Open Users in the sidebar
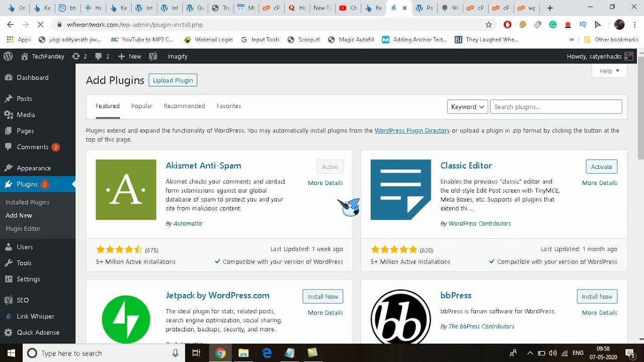 pyautogui.click(x=25, y=247)
